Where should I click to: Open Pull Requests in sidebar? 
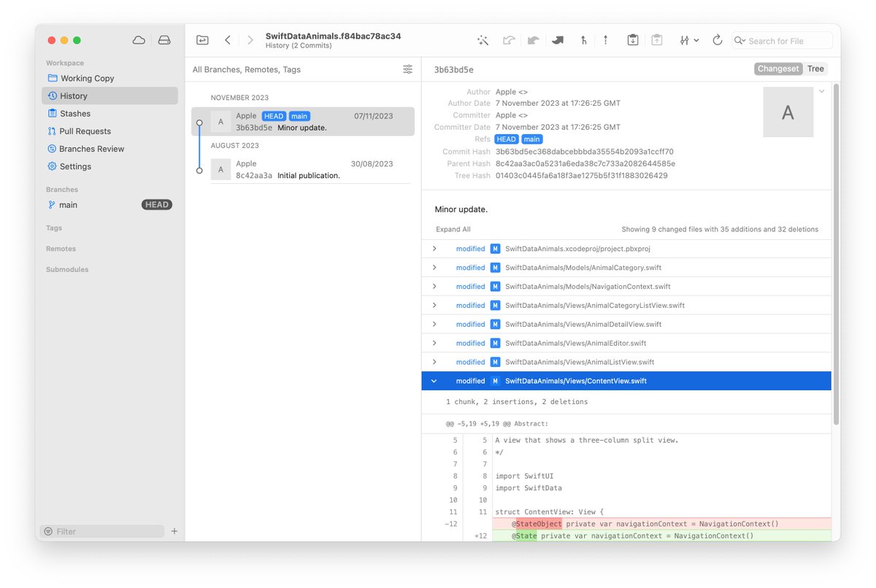coord(109,131)
